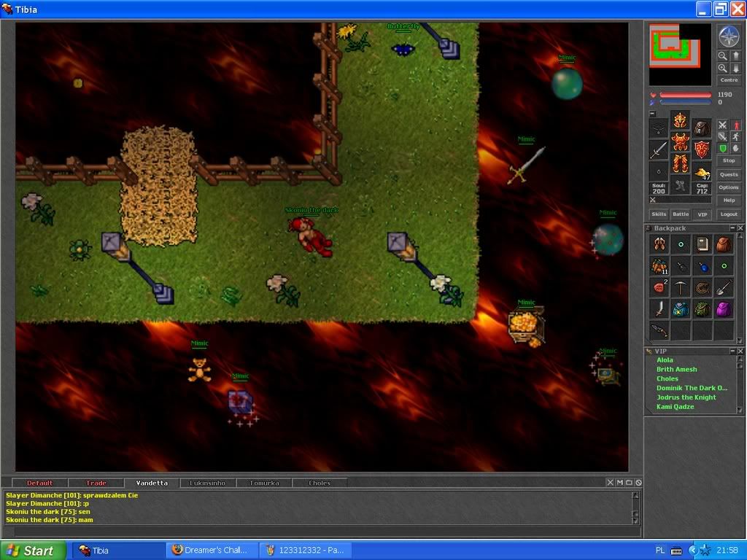Open Dreamer's Chall... taskbar window
The height and width of the screenshot is (560, 747).
tap(212, 551)
